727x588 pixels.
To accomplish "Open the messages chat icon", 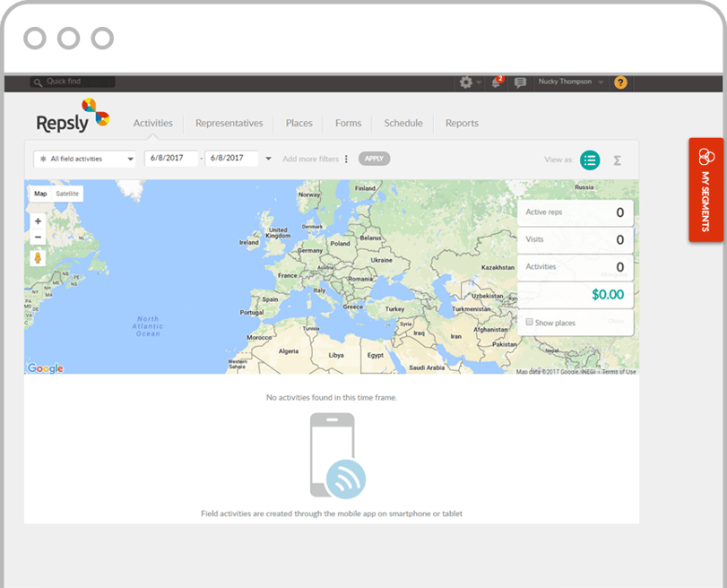I will click(x=520, y=82).
